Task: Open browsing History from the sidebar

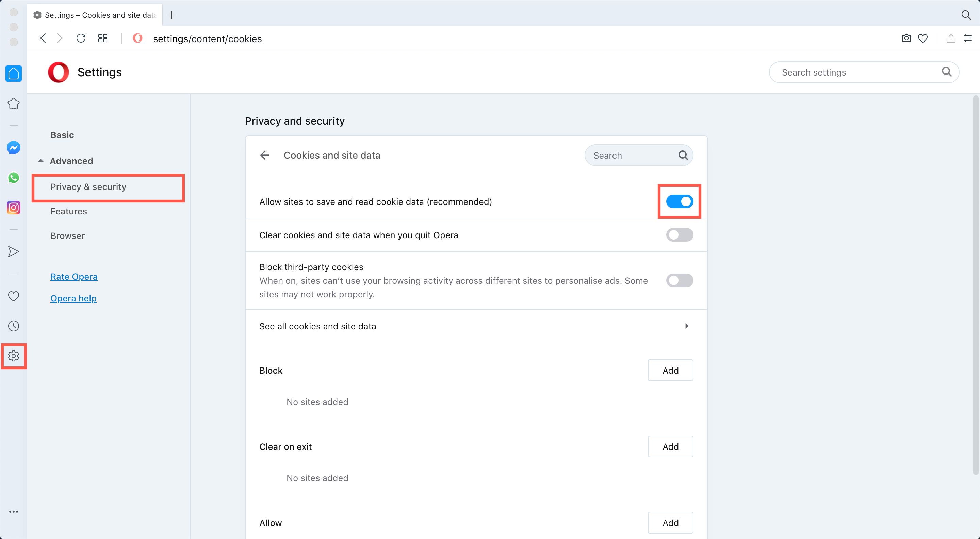Action: (13, 326)
